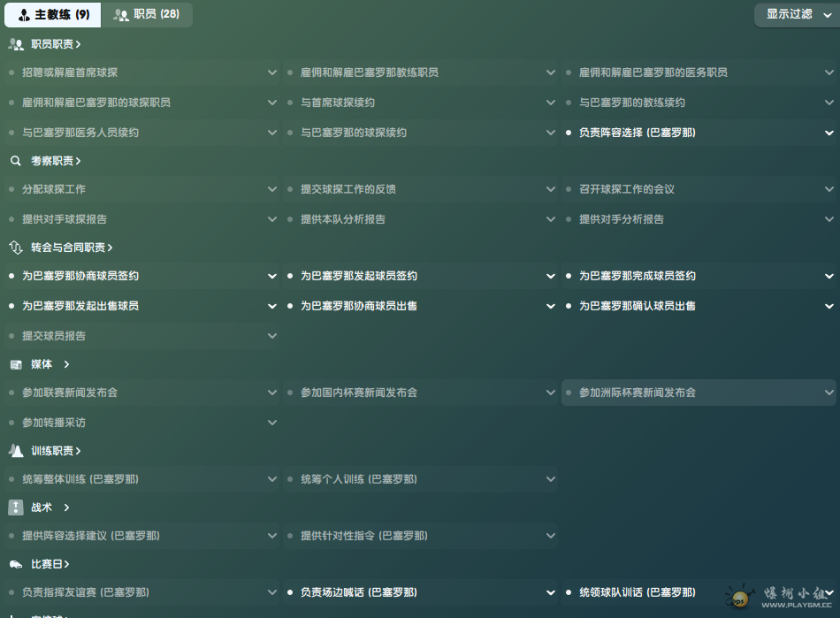Click the 考察职责 magnifier icon
Image resolution: width=840 pixels, height=618 pixels.
(16, 161)
